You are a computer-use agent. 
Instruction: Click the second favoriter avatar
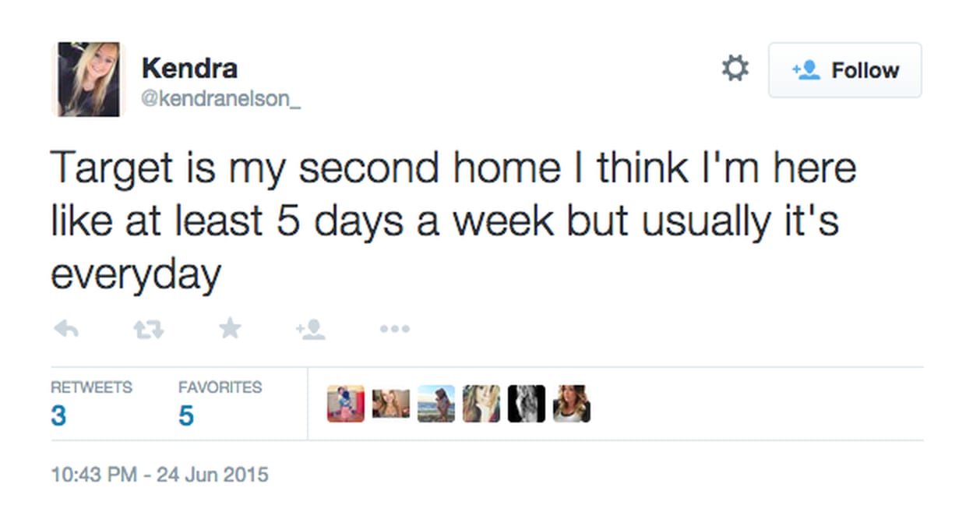pos(390,404)
